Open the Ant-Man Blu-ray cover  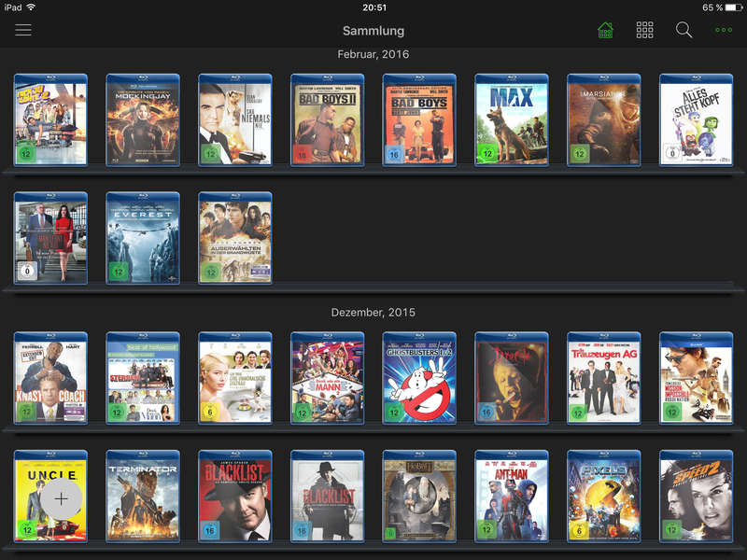tap(512, 497)
